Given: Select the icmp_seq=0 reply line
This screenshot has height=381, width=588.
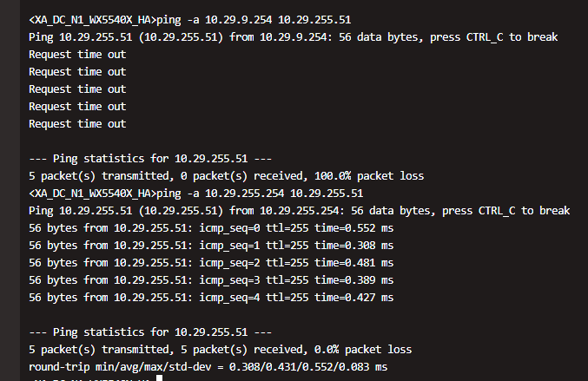Looking at the screenshot, I should [211, 228].
